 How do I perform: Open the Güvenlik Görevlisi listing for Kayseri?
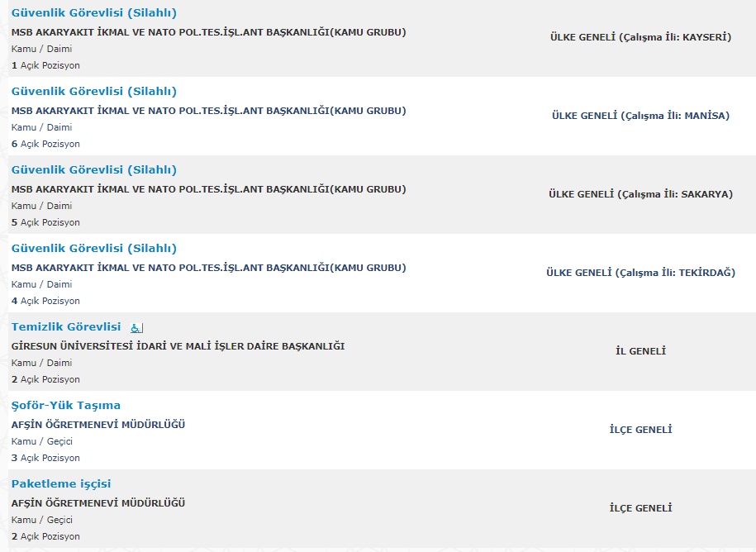[93, 13]
